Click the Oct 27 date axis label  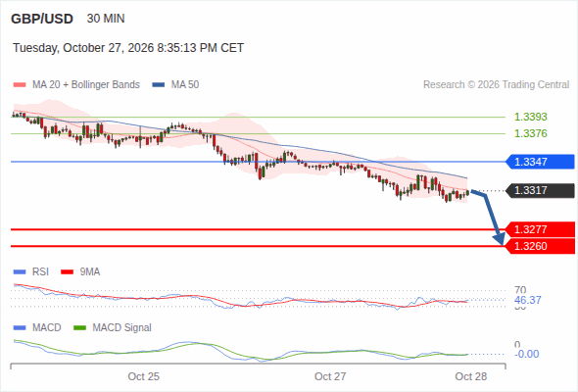point(330,376)
